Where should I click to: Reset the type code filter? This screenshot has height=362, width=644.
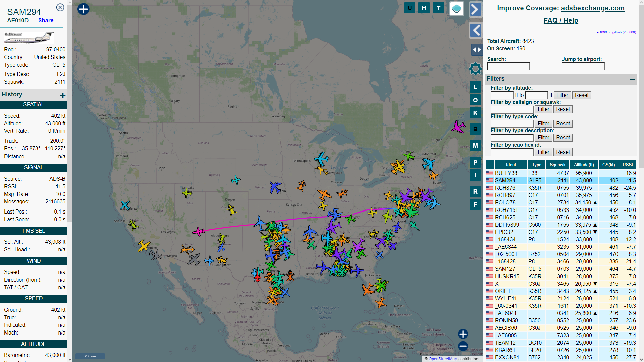(563, 124)
